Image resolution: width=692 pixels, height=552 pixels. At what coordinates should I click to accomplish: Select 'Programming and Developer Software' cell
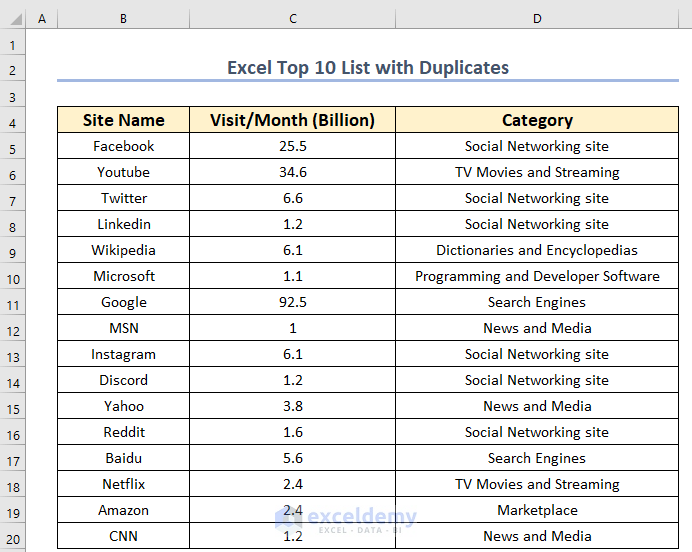click(x=537, y=276)
